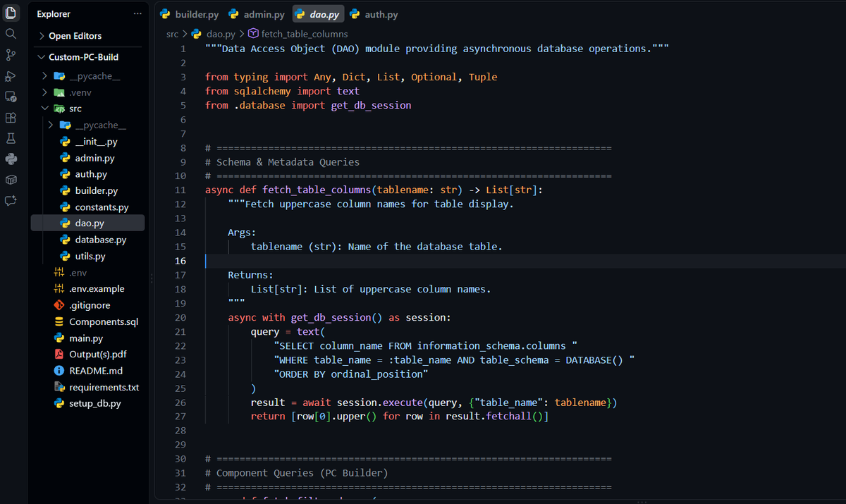
Task: Click the fetch_table_columns breadcrumb symbol
Action: [299, 34]
